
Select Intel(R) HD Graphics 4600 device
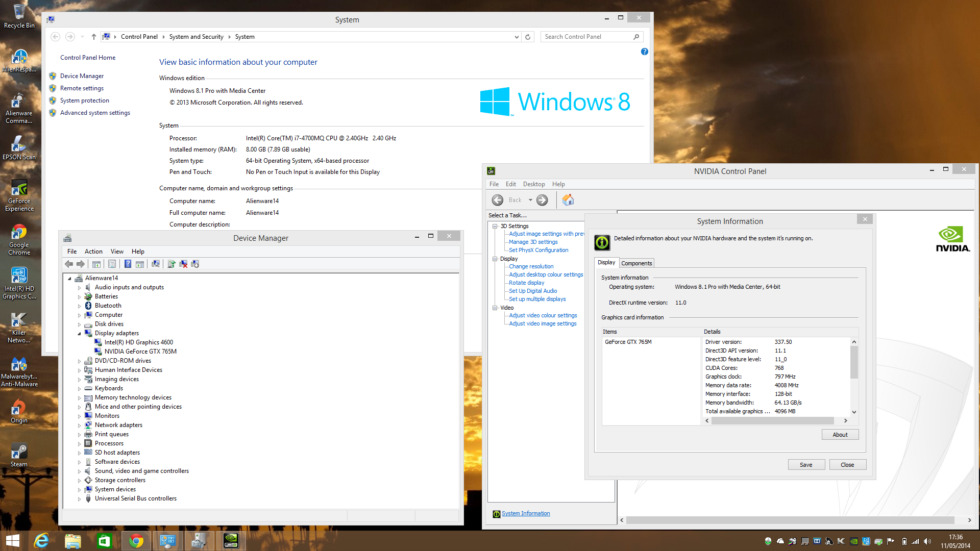[138, 342]
